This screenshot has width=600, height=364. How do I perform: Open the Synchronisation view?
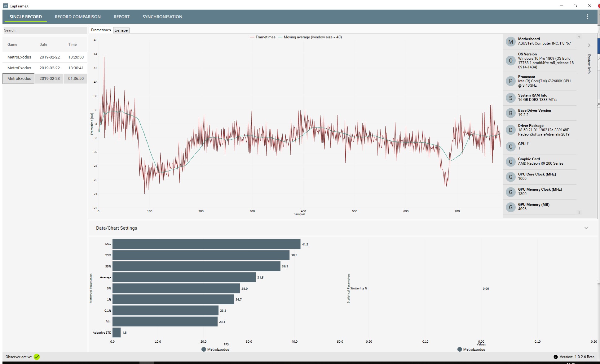coord(162,17)
